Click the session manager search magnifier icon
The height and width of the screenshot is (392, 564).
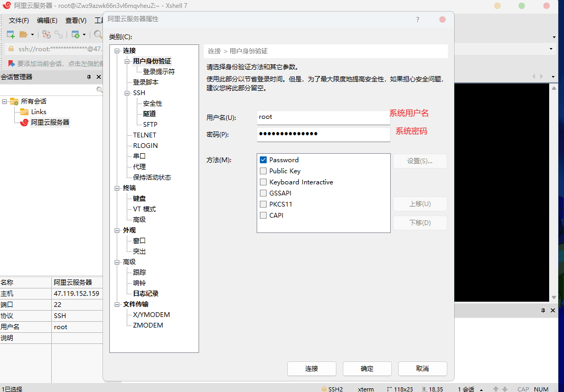[x=100, y=90]
